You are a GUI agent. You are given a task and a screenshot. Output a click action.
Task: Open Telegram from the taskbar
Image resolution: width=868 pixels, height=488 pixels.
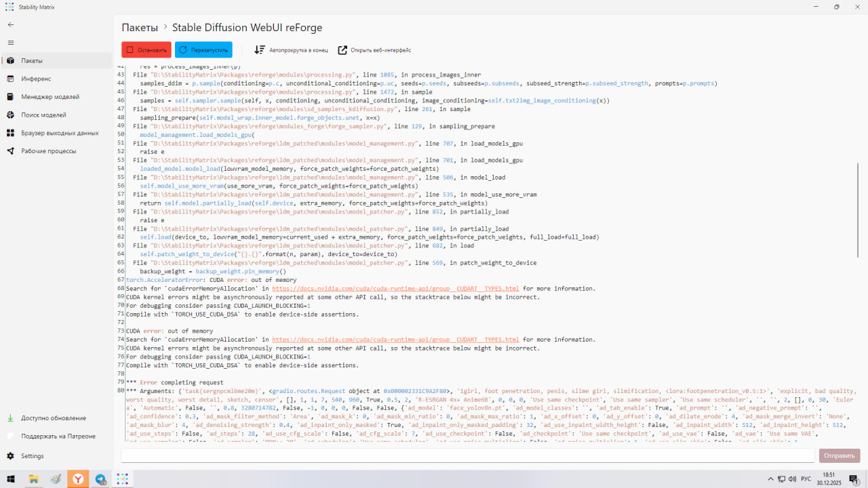click(100, 479)
